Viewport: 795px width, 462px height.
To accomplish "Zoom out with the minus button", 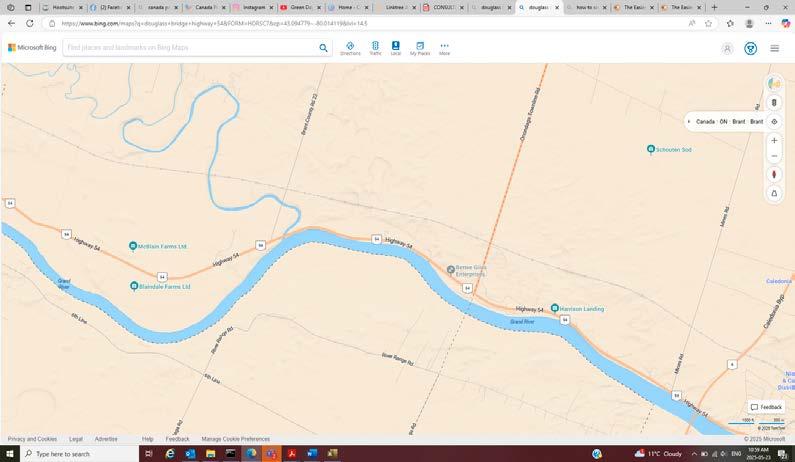I will (x=774, y=156).
